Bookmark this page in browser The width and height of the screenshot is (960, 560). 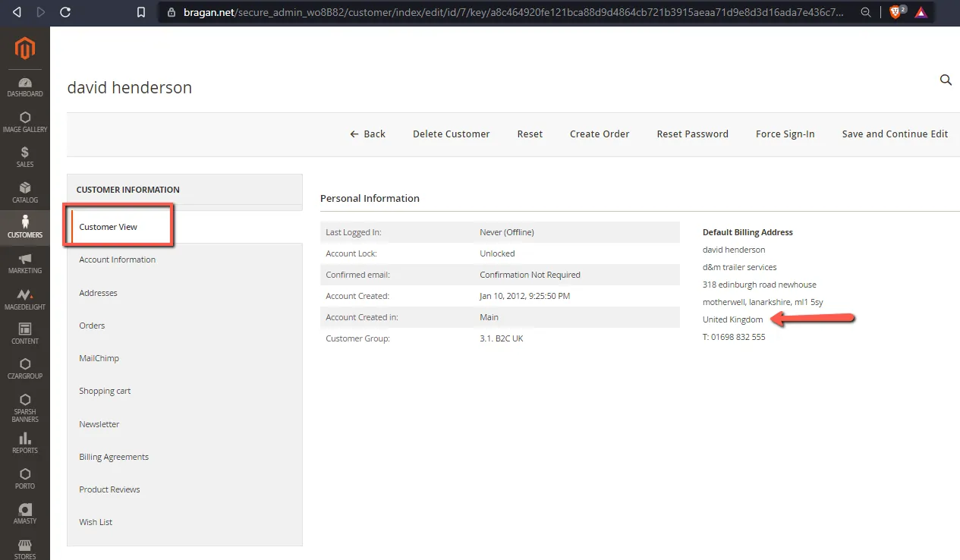(140, 12)
